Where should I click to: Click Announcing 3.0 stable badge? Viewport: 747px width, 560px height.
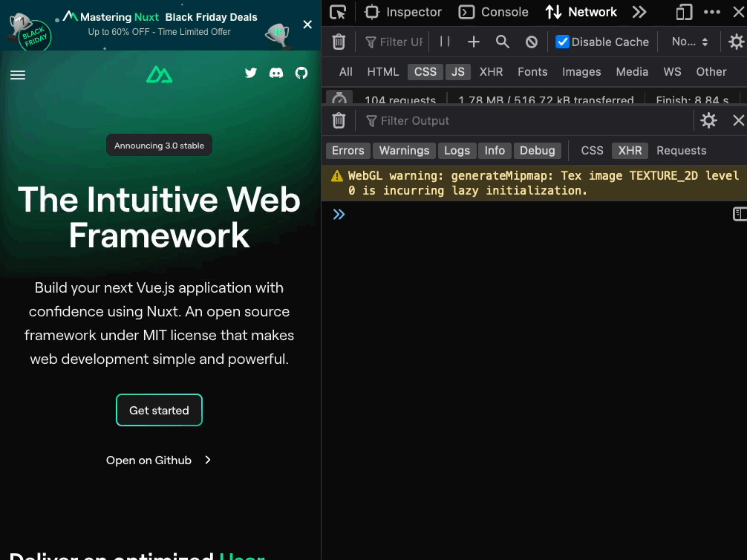point(159,146)
